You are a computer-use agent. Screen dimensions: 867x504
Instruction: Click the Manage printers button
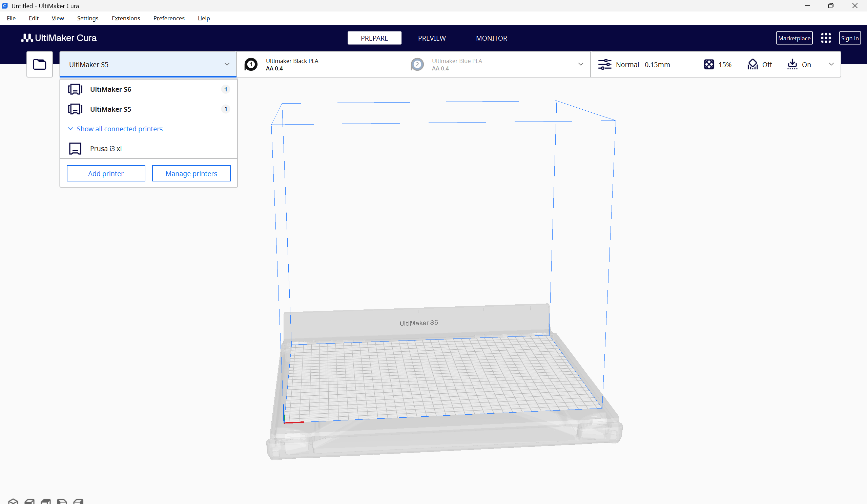(191, 173)
